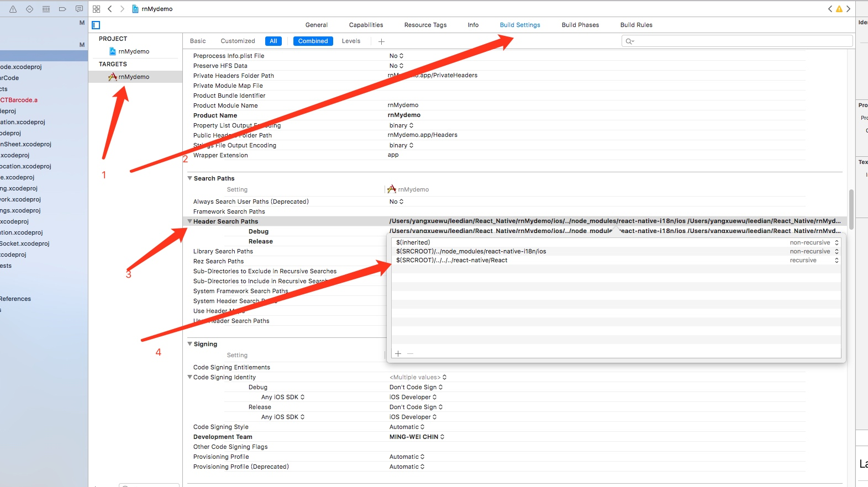Image resolution: width=868 pixels, height=487 pixels.
Task: Open the related items grid icon
Action: click(x=96, y=9)
